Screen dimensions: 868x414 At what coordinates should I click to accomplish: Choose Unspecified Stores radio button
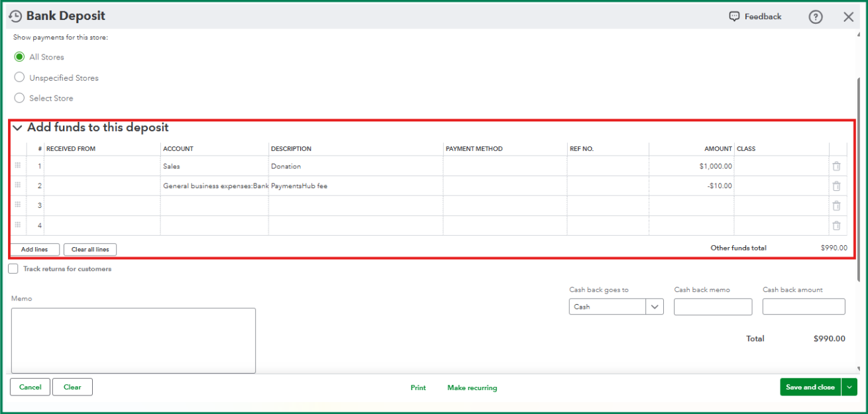coord(19,78)
